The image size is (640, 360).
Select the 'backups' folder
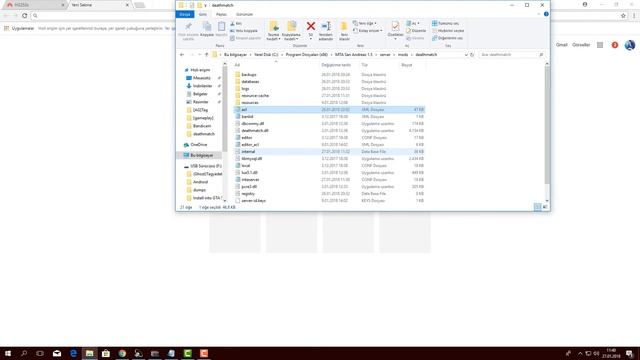pos(249,75)
